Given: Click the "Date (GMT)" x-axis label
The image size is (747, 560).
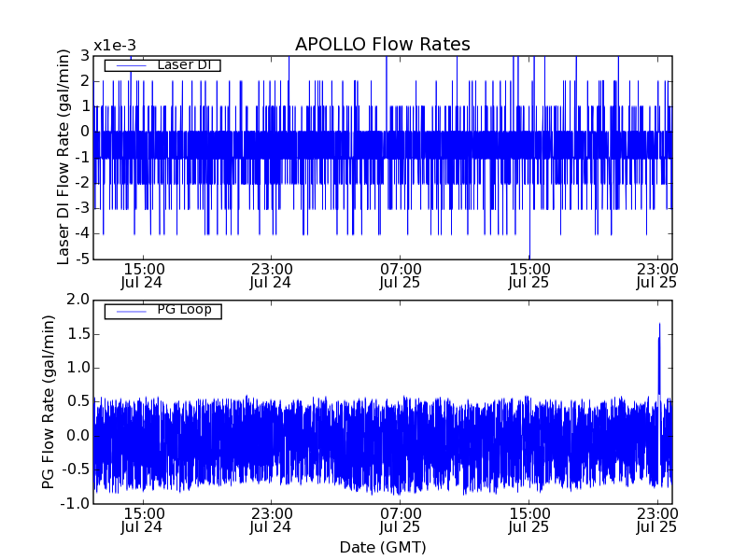Looking at the screenshot, I should point(382,547).
